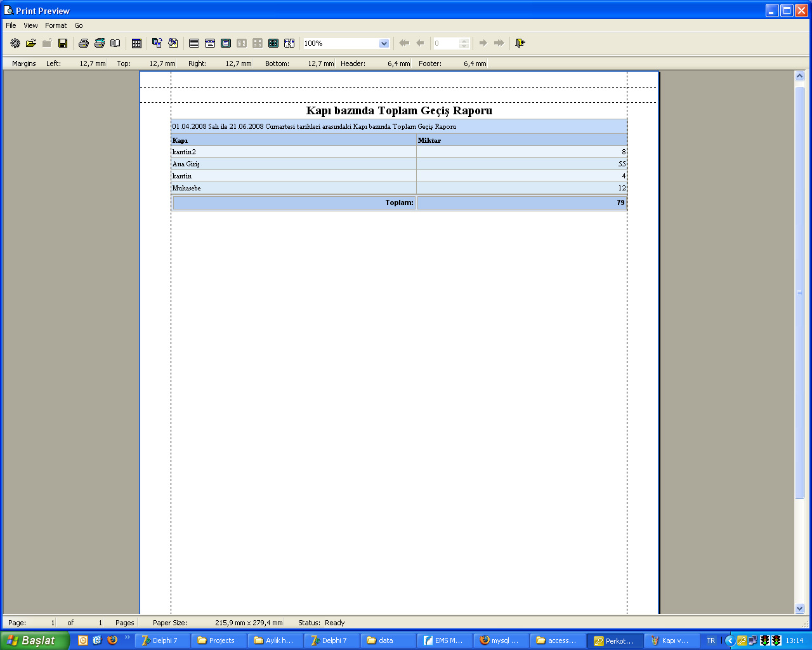Open the 100% zoom dropdown
The height and width of the screenshot is (650, 812).
tap(384, 43)
